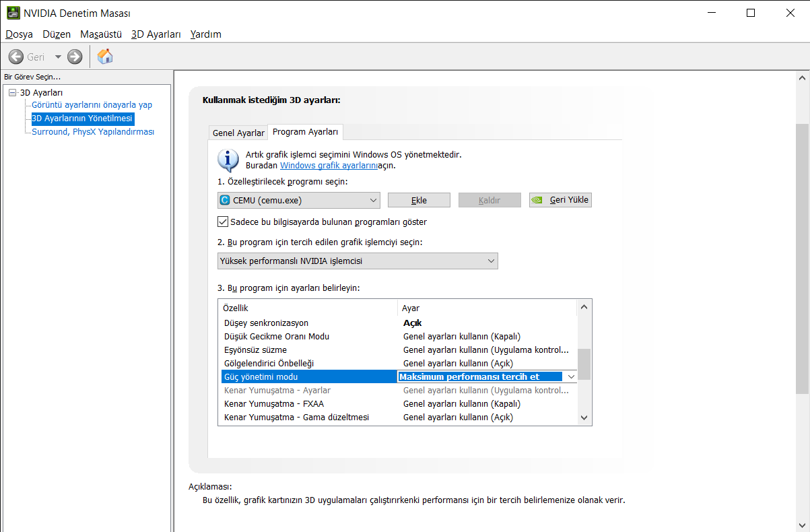Viewport: 810px width, 532px height.
Task: Open the back history dropdown arrow
Action: point(58,57)
